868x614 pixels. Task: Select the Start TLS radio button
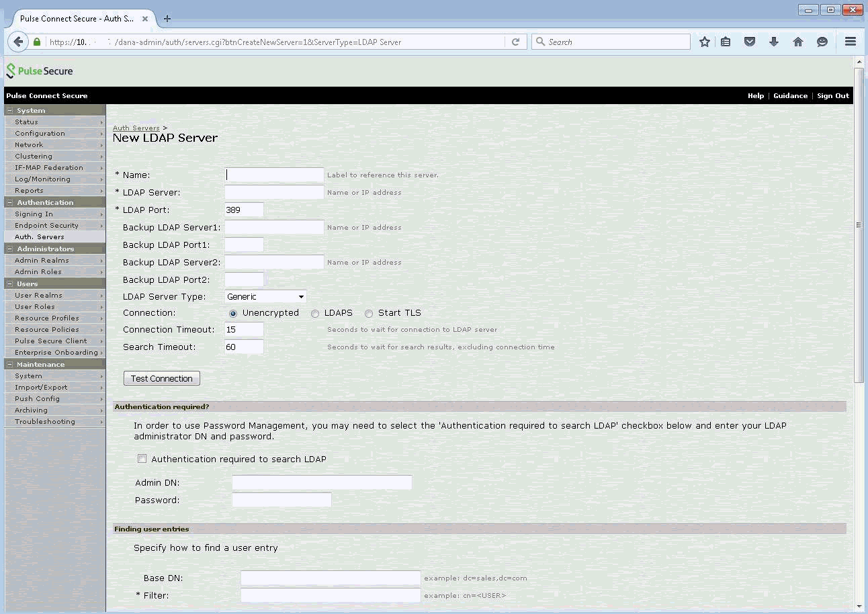369,314
